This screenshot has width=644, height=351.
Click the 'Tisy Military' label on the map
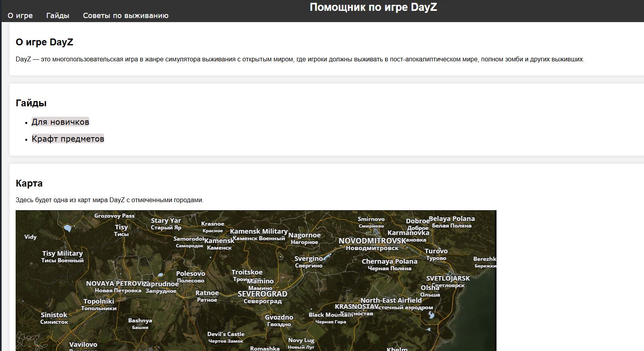click(63, 253)
